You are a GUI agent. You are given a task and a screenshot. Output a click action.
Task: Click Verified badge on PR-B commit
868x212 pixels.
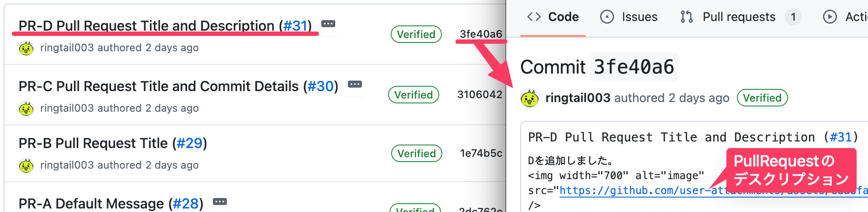pos(417,153)
